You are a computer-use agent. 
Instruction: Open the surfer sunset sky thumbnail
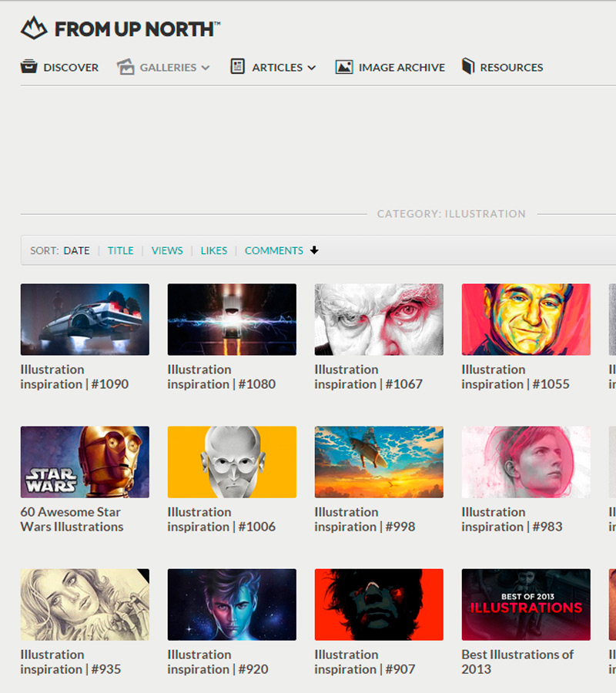(x=379, y=461)
